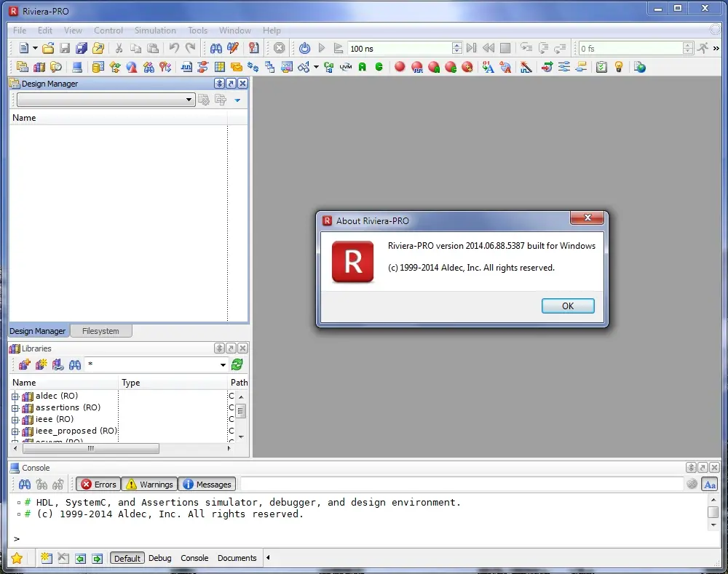Open the Libraries filter dropdown

pos(223,364)
